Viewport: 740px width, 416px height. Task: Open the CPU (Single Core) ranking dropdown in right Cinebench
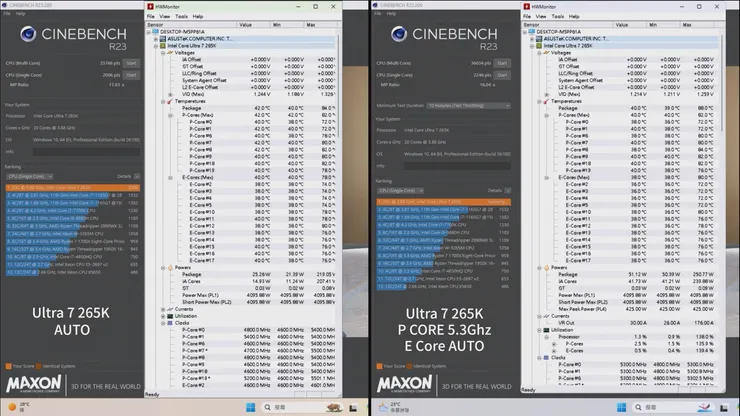coord(400,190)
